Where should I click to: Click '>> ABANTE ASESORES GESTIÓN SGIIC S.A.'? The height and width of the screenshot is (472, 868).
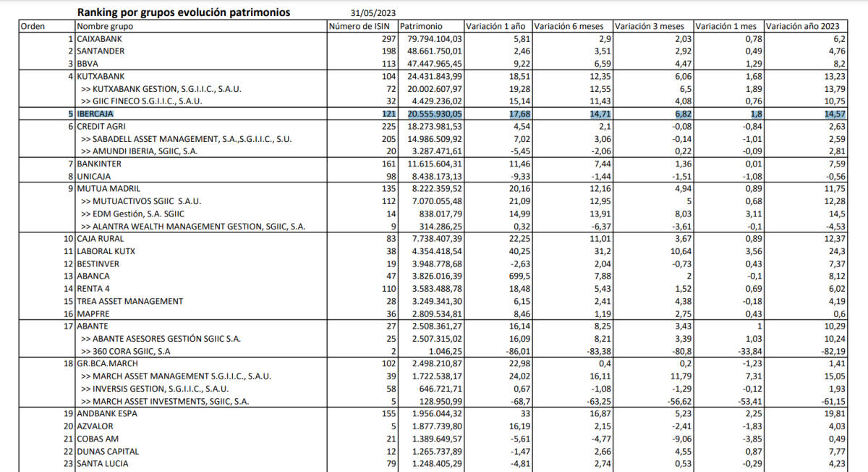[161, 338]
